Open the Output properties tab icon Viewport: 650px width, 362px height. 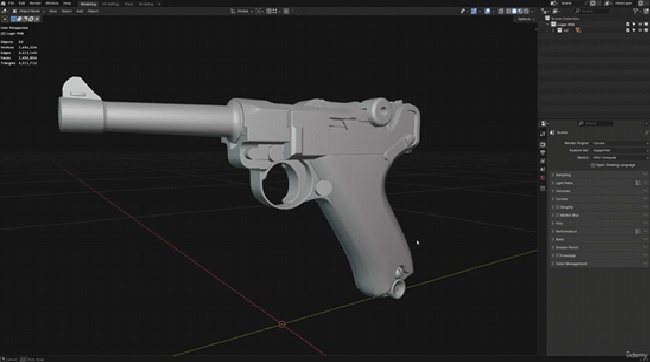tap(543, 153)
